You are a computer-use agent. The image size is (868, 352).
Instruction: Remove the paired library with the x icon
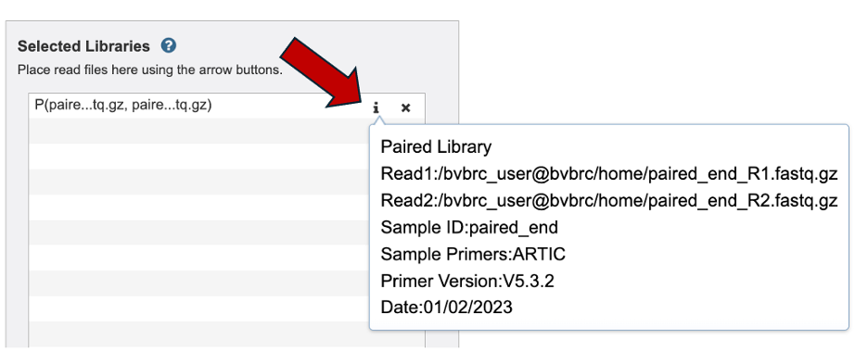tap(406, 107)
